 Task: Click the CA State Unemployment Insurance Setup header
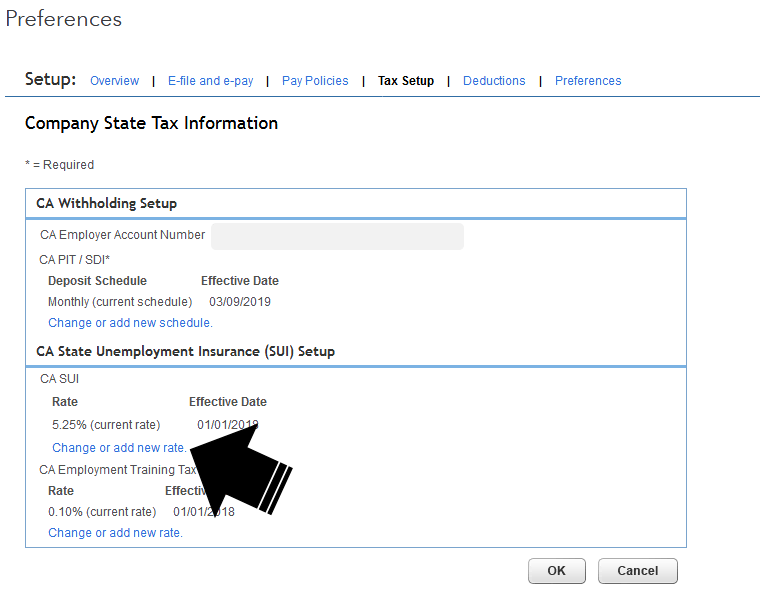(185, 351)
